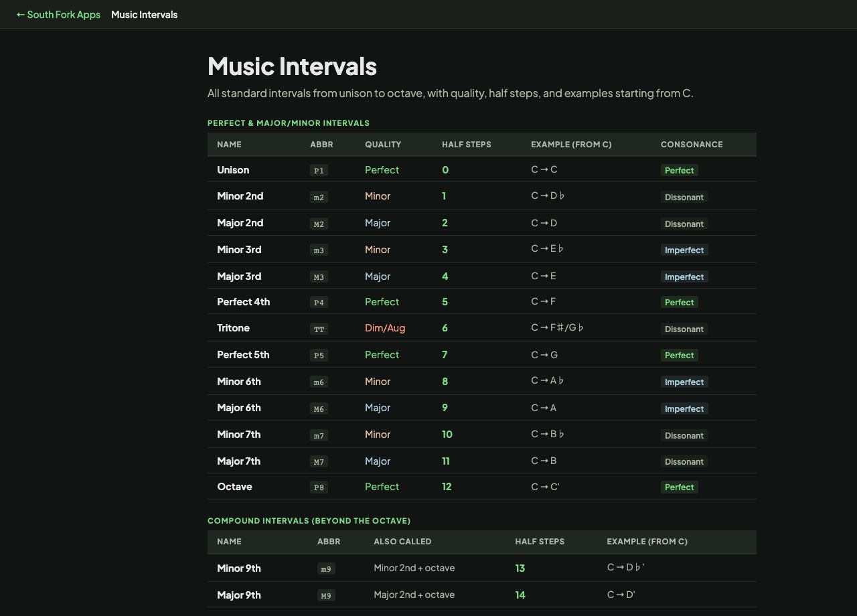Click the TT abbreviation badge

[x=319, y=329]
